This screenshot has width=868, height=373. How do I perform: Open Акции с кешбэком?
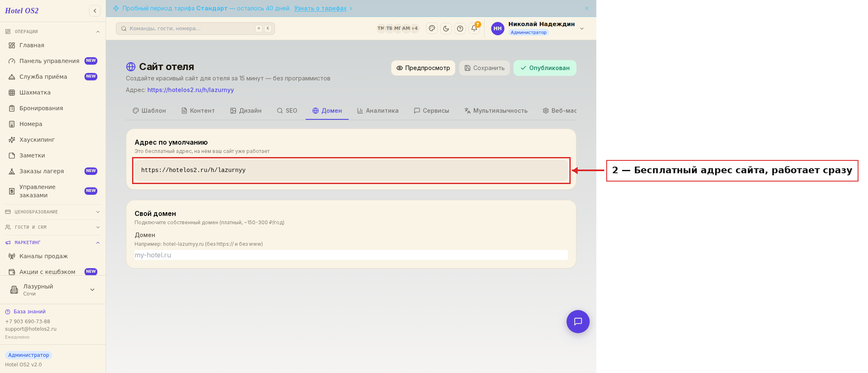tap(53, 272)
